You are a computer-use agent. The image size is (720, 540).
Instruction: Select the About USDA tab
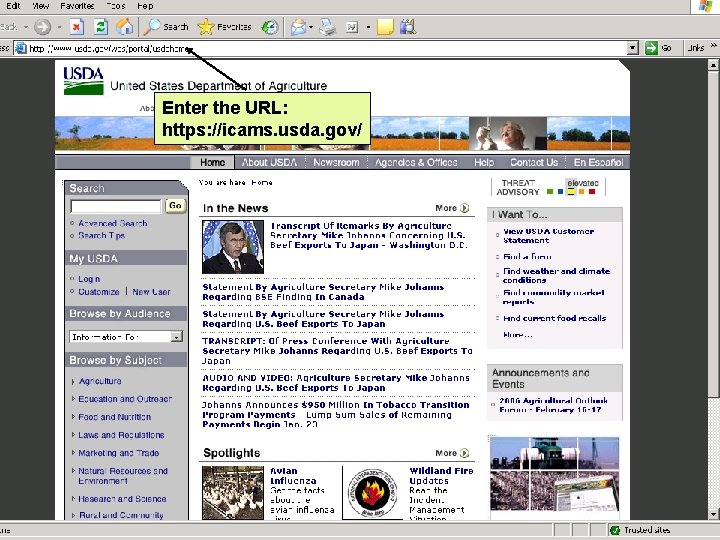270,162
